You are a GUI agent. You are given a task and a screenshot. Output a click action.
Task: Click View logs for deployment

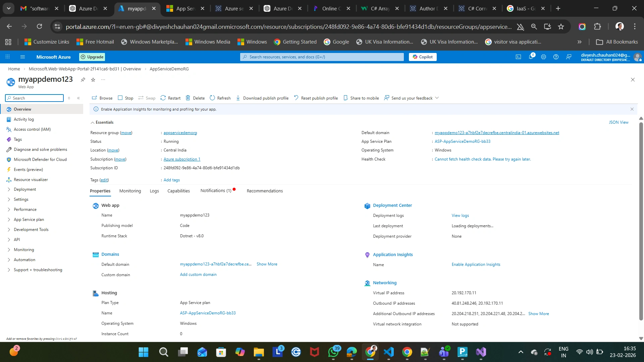pyautogui.click(x=460, y=216)
